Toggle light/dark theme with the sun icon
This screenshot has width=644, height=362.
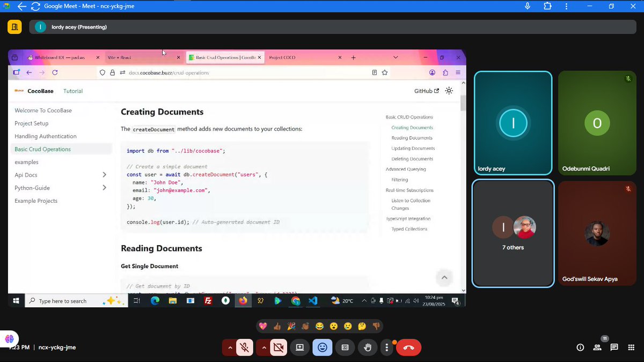click(449, 91)
